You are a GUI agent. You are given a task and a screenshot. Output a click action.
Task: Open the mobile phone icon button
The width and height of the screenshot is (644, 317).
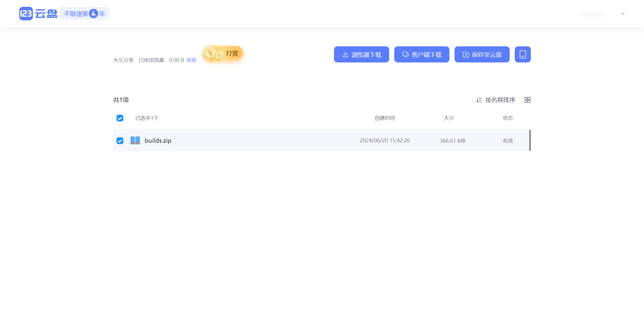[x=523, y=55]
